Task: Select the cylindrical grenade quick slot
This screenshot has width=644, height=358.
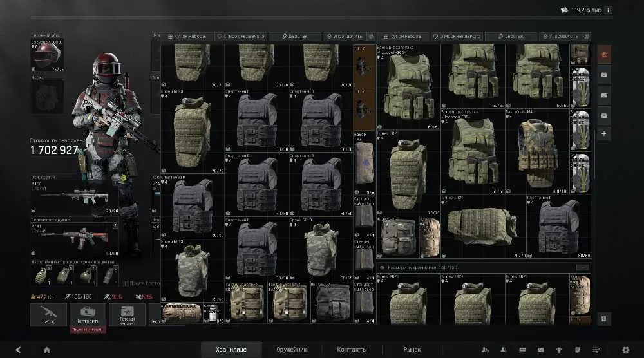Action: (x=108, y=276)
